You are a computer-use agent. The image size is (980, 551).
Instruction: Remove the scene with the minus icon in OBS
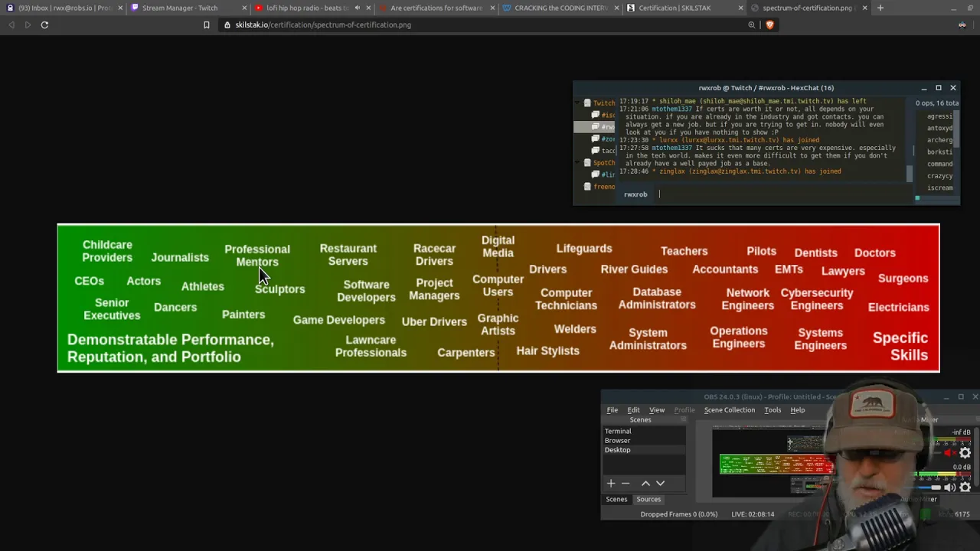[626, 483]
